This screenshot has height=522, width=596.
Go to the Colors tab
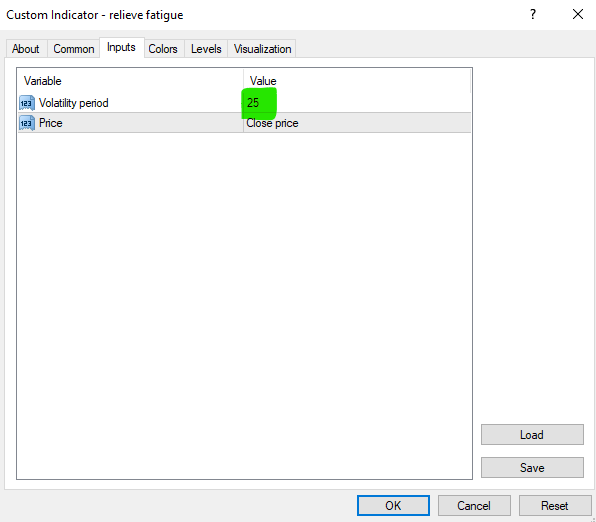click(163, 49)
